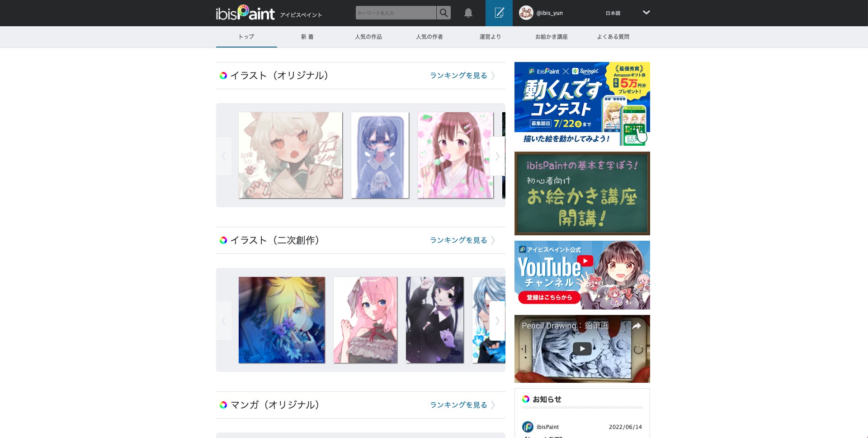868x438 pixels.
Task: Open notifications via the bell icon
Action: pyautogui.click(x=468, y=13)
